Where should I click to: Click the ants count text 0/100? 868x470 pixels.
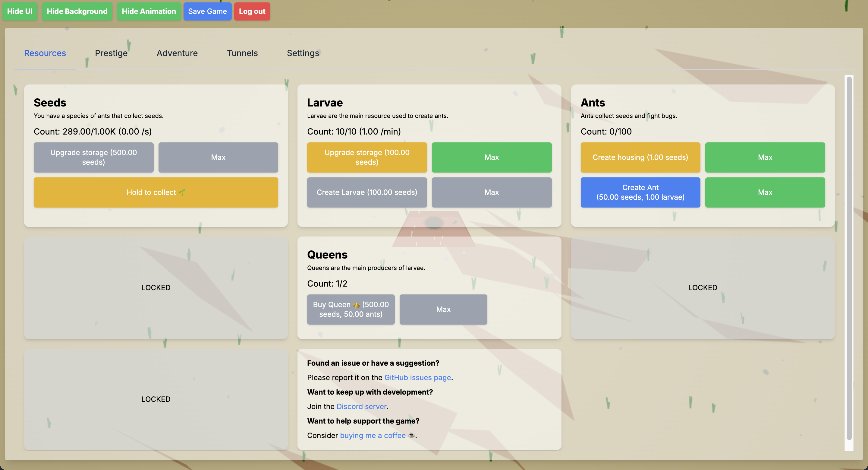pyautogui.click(x=621, y=132)
